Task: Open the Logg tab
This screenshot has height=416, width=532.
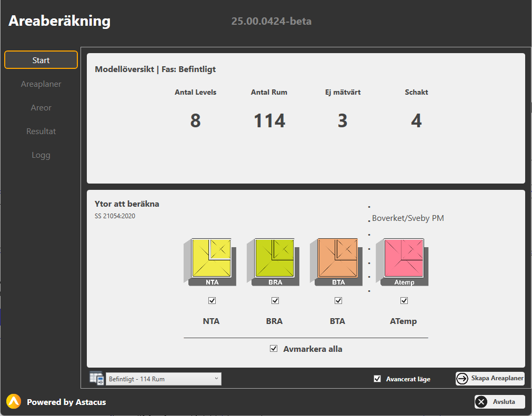Action: point(41,155)
